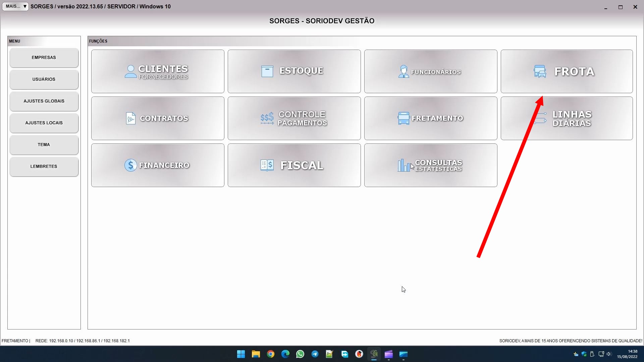Expand the MAIS... dropdown

click(x=15, y=6)
